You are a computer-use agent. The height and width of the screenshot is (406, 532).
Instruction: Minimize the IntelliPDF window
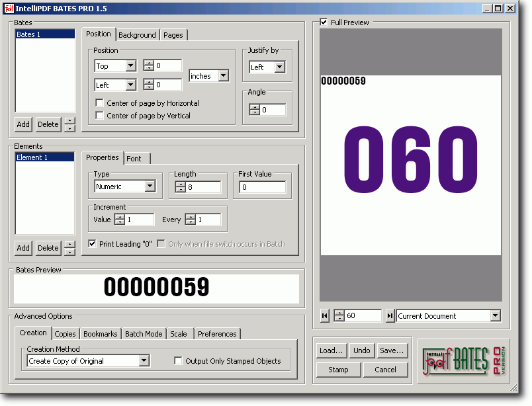(x=487, y=9)
